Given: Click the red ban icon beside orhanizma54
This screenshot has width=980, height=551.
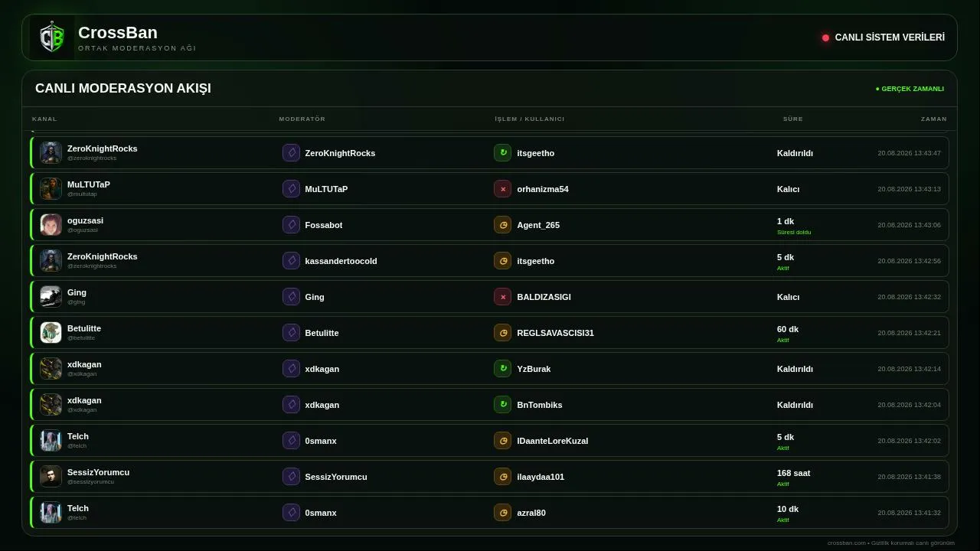Looking at the screenshot, I should [502, 189].
